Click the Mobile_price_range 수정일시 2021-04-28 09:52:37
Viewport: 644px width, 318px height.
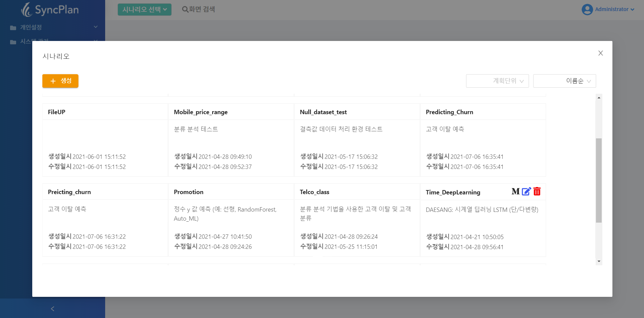[213, 167]
